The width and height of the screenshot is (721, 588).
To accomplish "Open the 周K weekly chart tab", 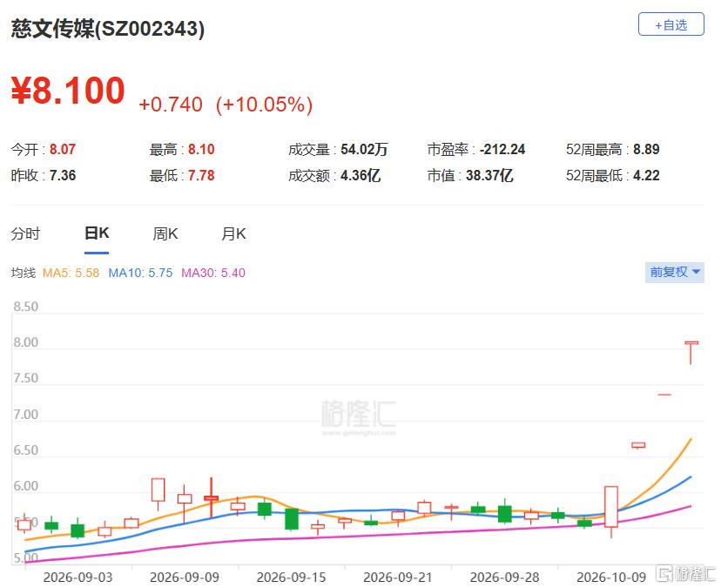I will pos(165,233).
